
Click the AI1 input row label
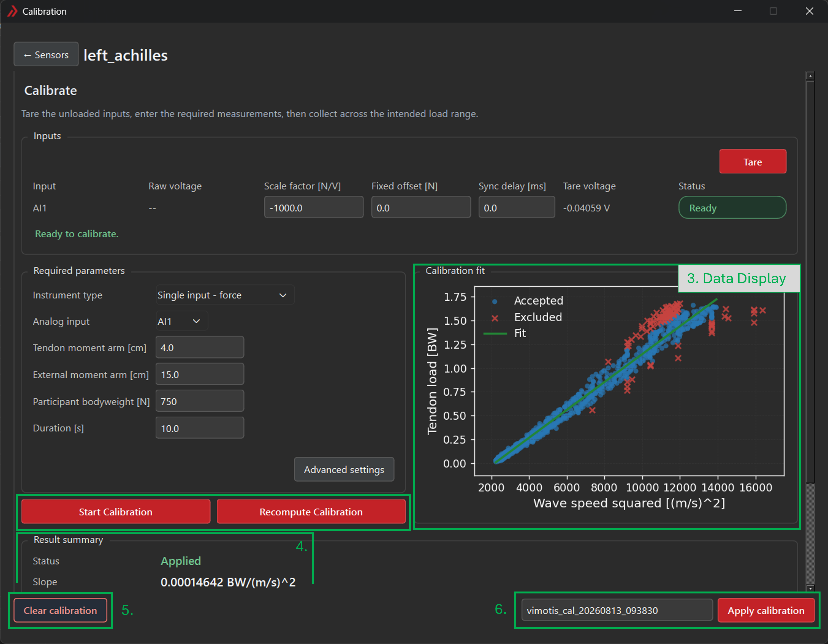coord(40,208)
